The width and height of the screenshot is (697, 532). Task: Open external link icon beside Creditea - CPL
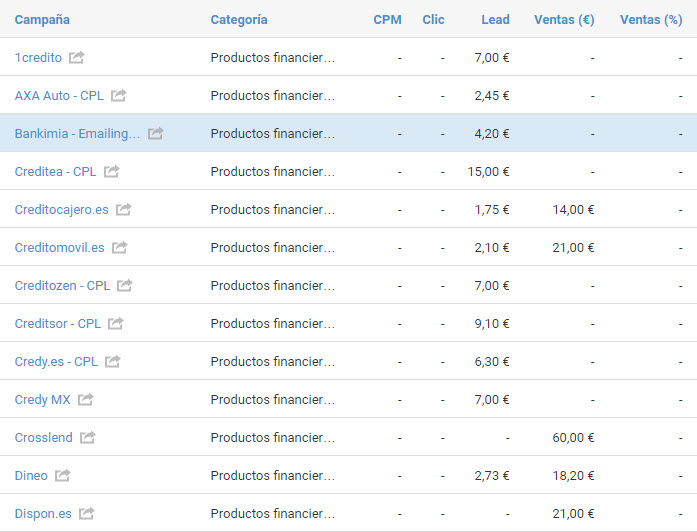point(111,171)
